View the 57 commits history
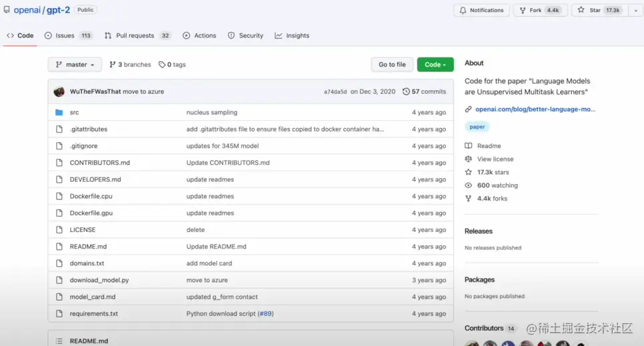 [x=424, y=91]
